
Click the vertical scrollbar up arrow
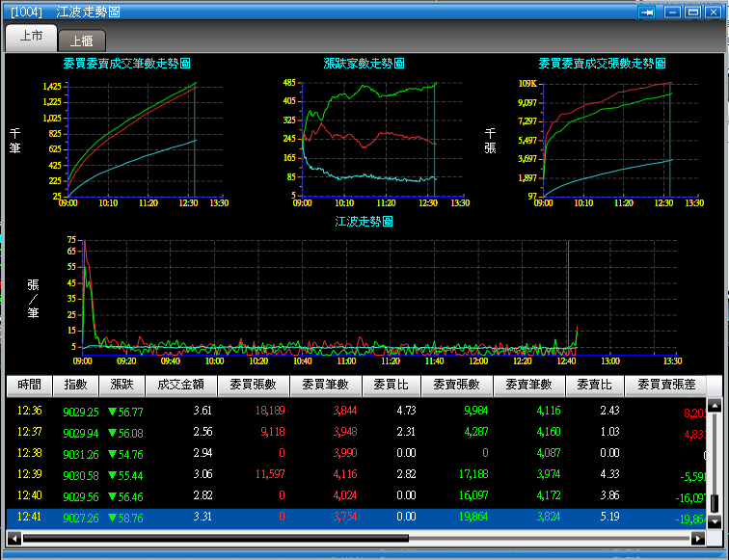click(715, 406)
